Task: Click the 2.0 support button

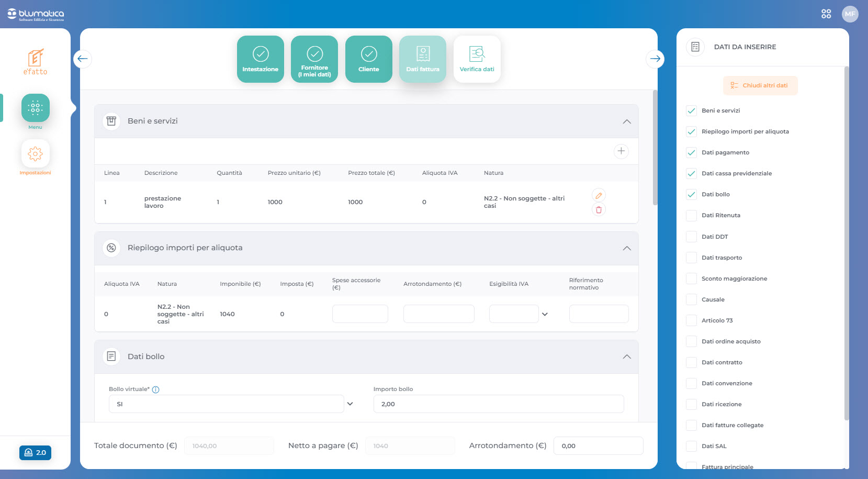Action: coord(35,453)
